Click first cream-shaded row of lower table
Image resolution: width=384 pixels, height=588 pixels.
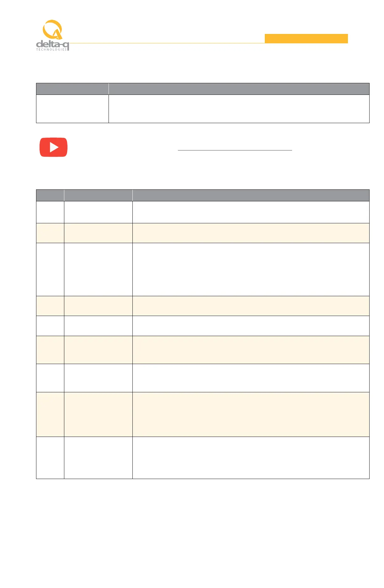coord(203,233)
